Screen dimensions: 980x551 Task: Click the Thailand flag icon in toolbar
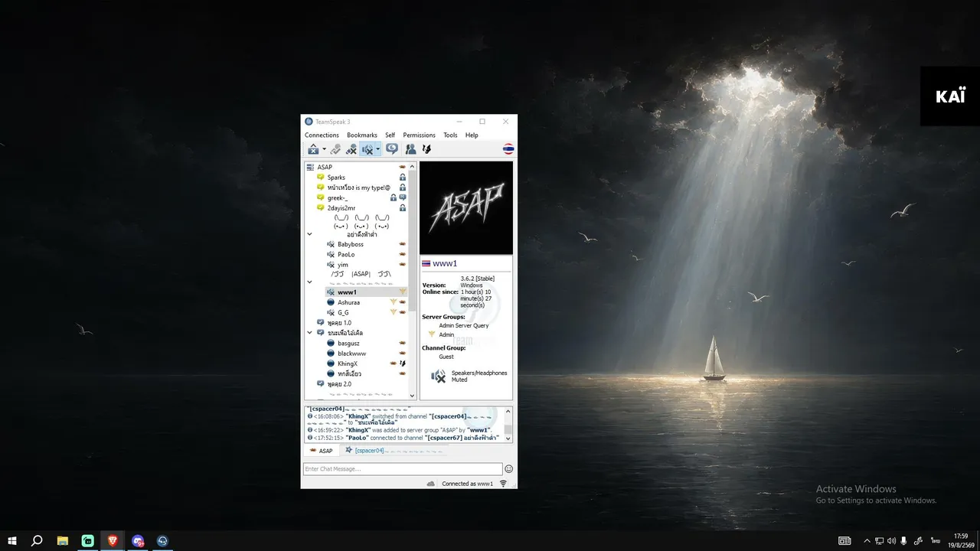[x=508, y=149]
